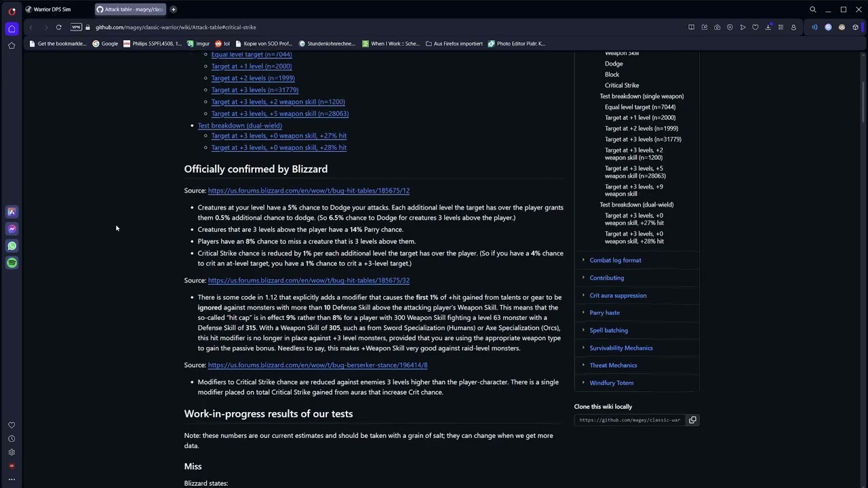Open the reader mode book icon
868x488 pixels.
[x=691, y=27]
